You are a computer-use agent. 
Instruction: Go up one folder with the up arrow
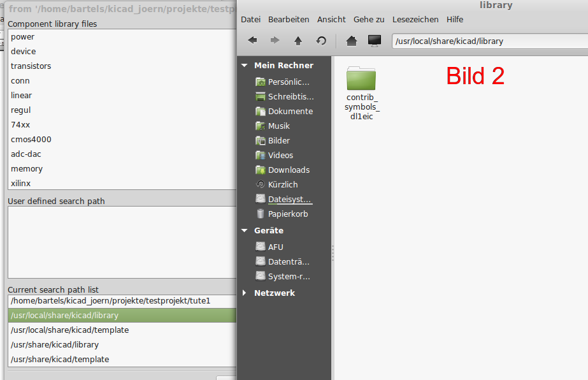298,41
